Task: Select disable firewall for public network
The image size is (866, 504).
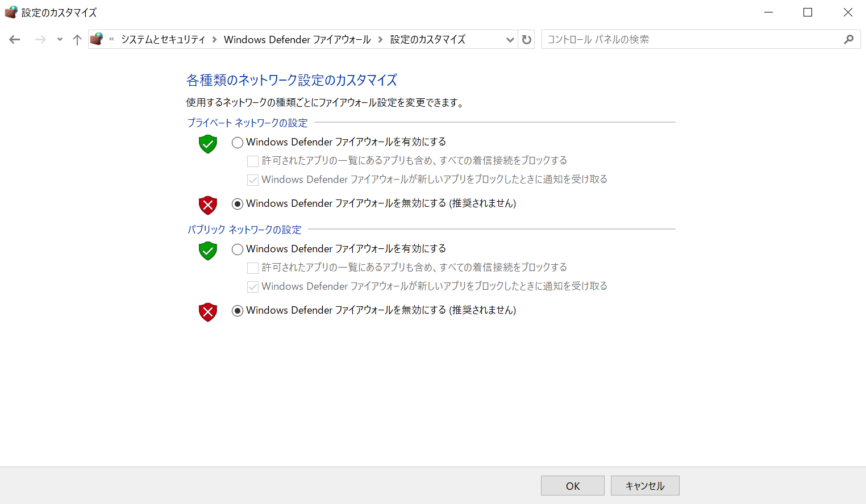Action: 238,311
